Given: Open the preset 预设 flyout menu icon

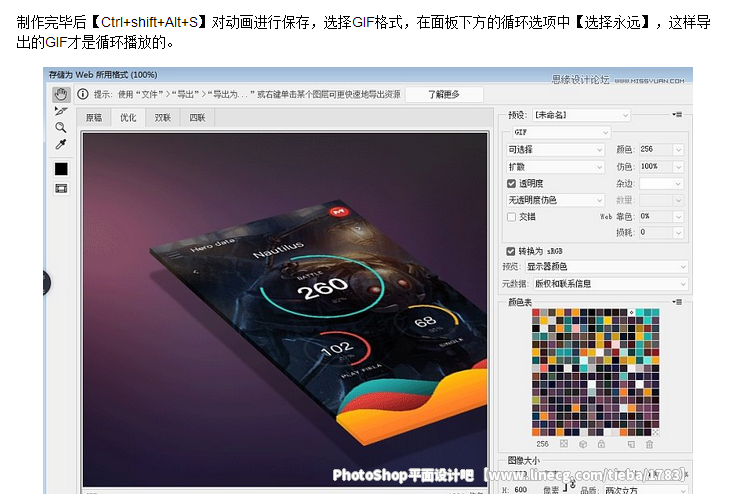Looking at the screenshot, I should tap(677, 114).
